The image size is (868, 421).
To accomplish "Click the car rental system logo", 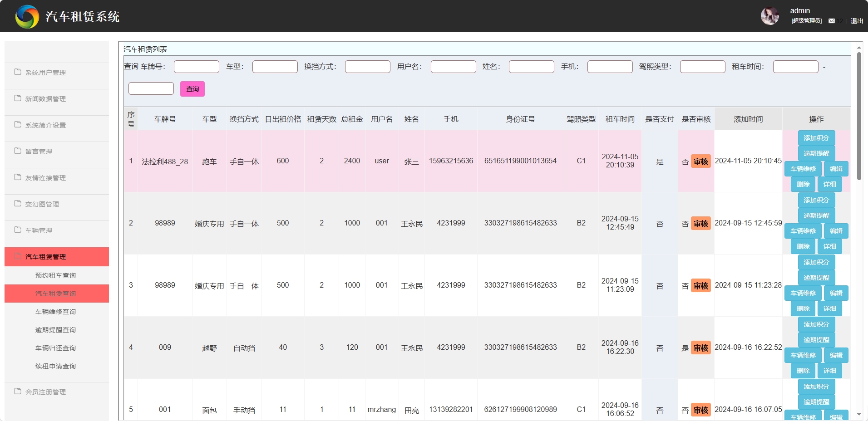I will 27,17.
